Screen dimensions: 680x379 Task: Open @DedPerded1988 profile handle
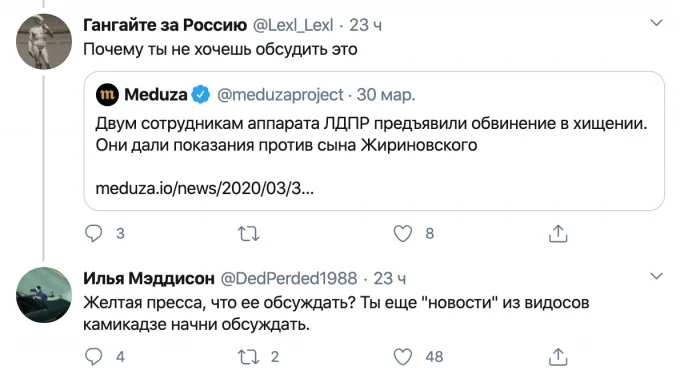pyautogui.click(x=289, y=278)
